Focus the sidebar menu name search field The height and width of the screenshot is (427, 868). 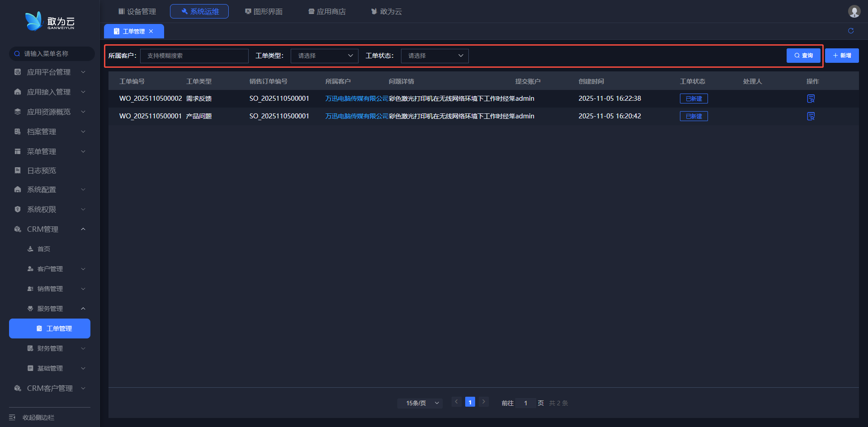click(52, 54)
